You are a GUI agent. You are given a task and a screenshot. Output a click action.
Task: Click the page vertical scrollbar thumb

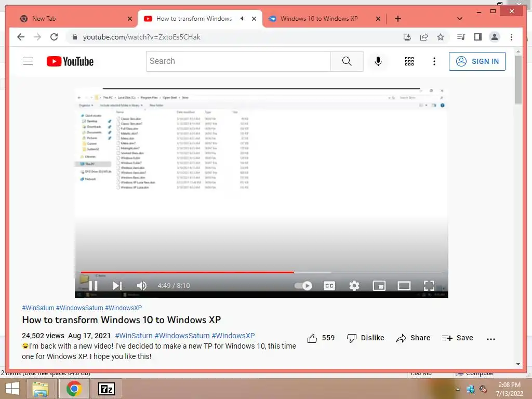pos(518,79)
